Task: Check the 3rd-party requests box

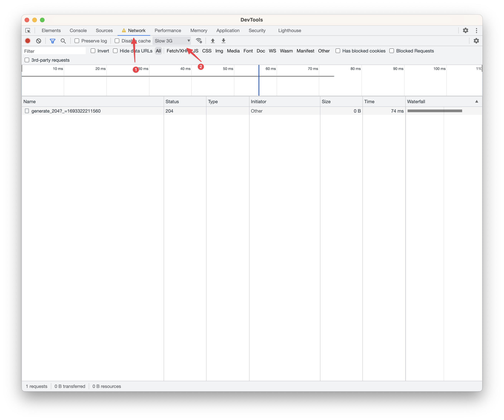Action: coord(27,60)
